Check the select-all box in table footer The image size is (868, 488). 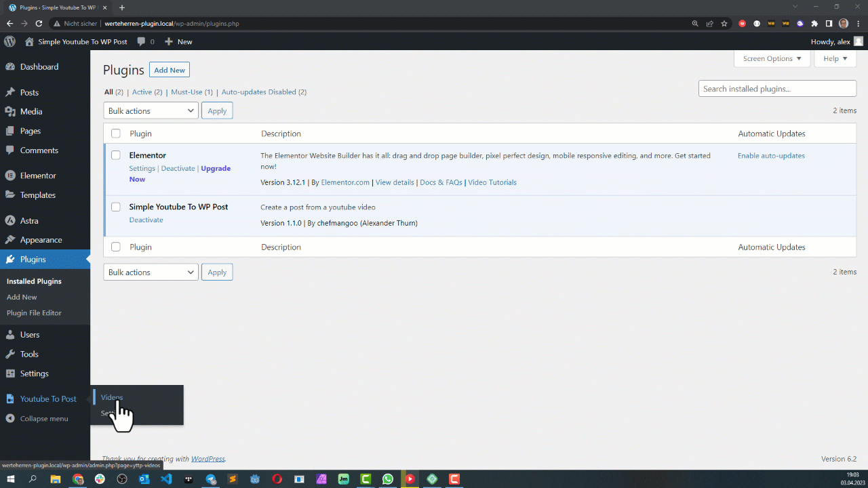[x=116, y=247]
